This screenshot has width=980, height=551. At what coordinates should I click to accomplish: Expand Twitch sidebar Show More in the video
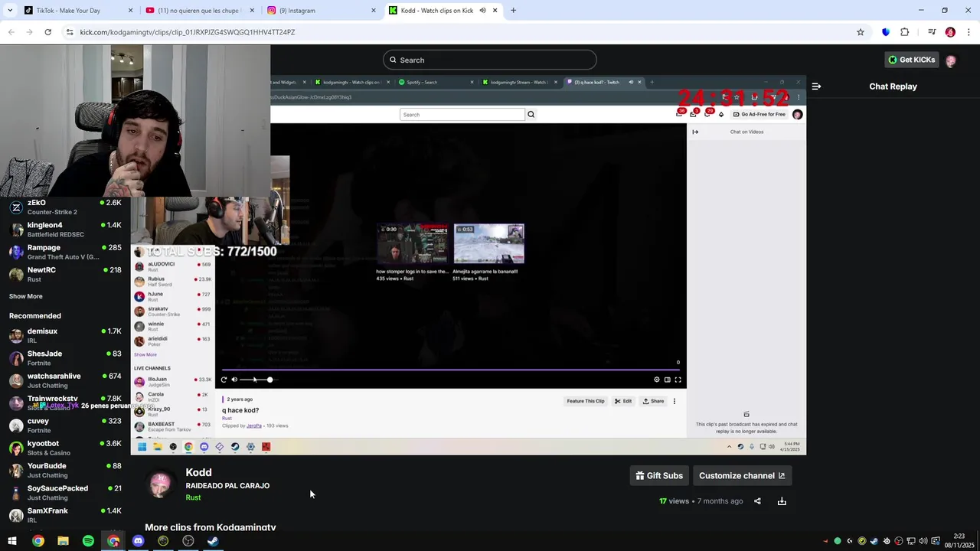pyautogui.click(x=145, y=355)
